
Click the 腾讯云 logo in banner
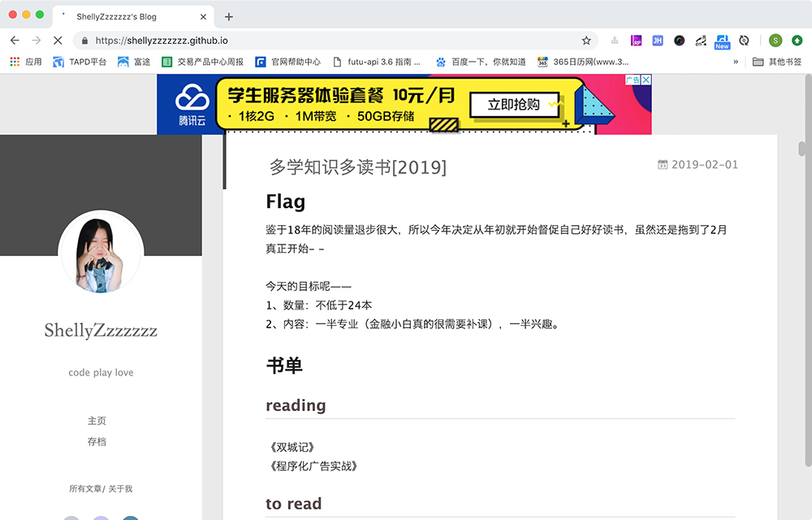(x=192, y=105)
